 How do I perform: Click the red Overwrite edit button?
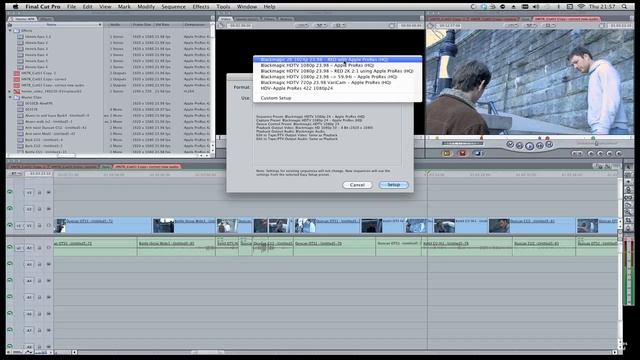point(462,153)
